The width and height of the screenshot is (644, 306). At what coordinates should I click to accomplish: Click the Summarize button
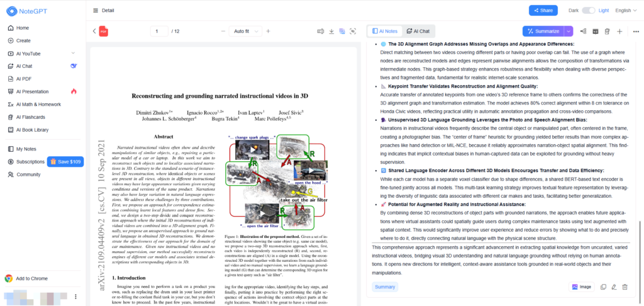(x=543, y=31)
